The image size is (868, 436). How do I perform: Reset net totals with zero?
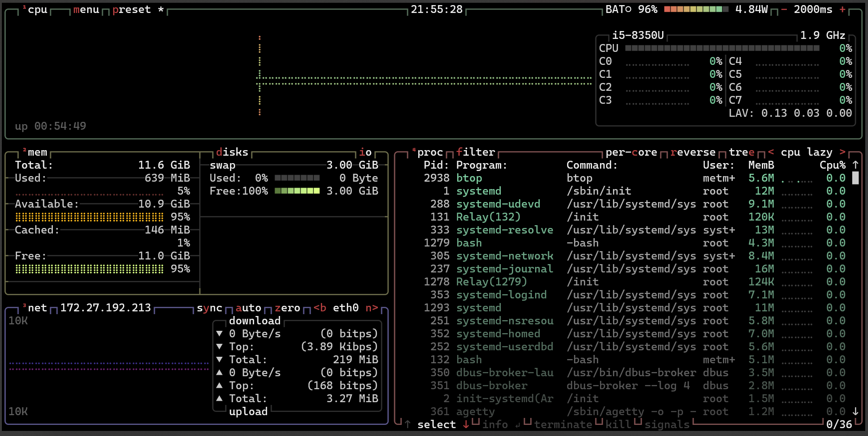coord(287,308)
